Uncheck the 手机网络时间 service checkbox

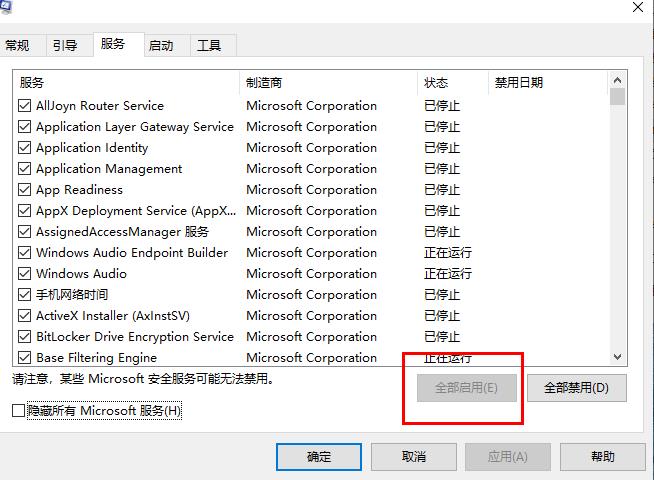click(25, 295)
